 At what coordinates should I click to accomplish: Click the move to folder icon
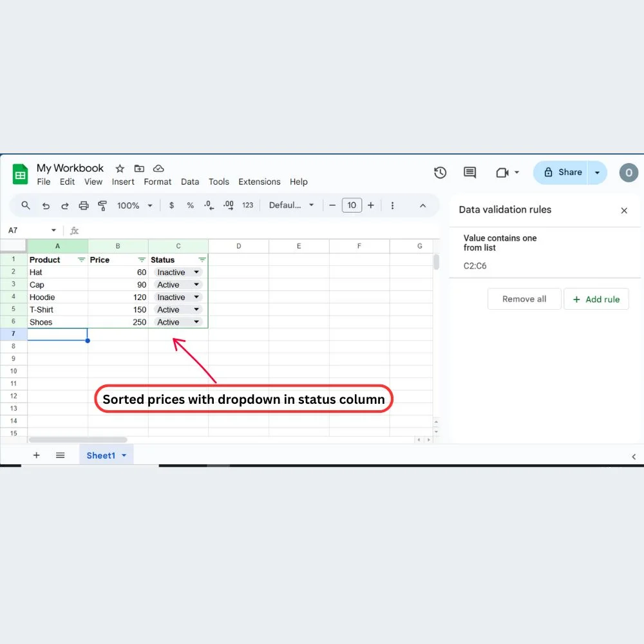tap(139, 168)
